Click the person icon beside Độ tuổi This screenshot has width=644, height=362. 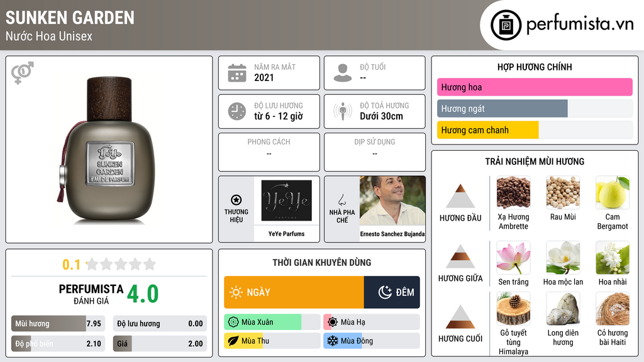pyautogui.click(x=343, y=73)
